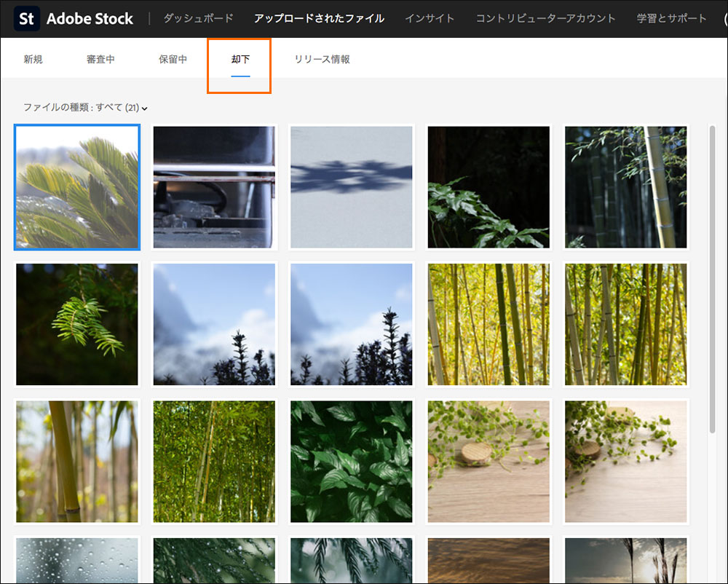The height and width of the screenshot is (584, 728).
Task: Click the Adobe Stock St logo icon
Action: (27, 18)
